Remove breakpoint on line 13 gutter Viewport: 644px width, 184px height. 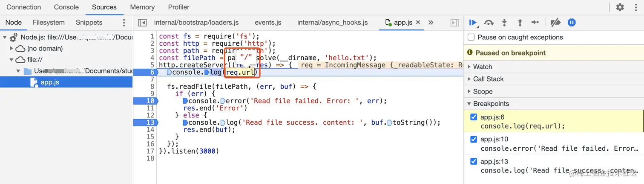[145, 123]
